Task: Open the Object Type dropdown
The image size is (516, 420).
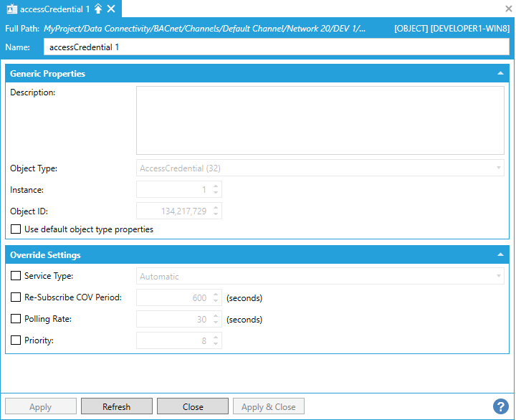Action: tap(320, 168)
